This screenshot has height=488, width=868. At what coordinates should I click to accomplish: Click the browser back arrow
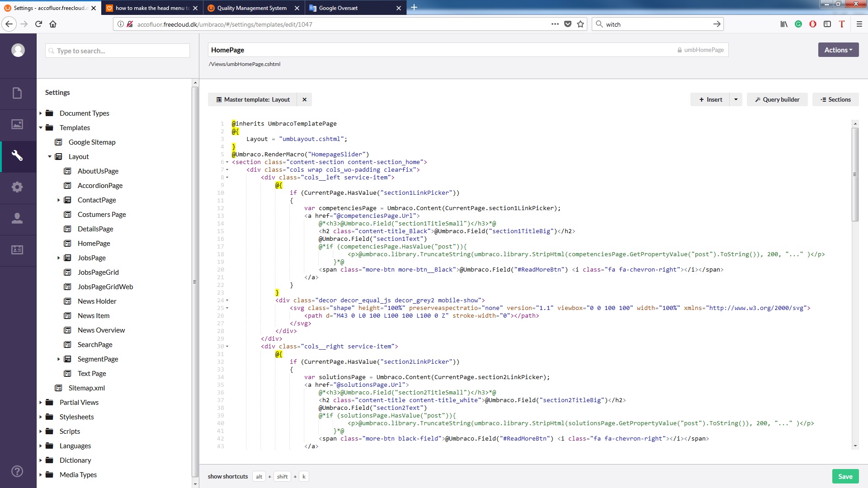click(x=9, y=24)
